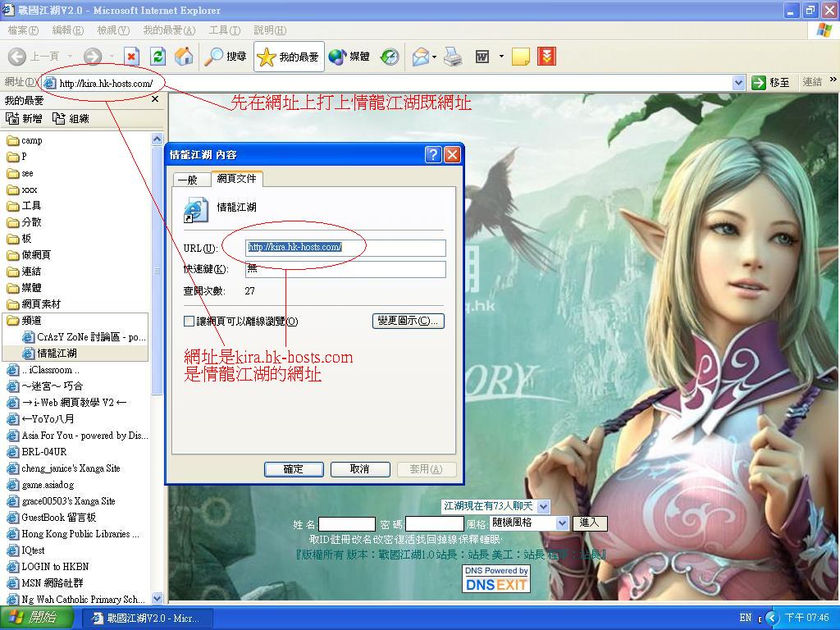Close the Favorites sidebar panel
Image resolution: width=840 pixels, height=630 pixels.
pos(155,99)
